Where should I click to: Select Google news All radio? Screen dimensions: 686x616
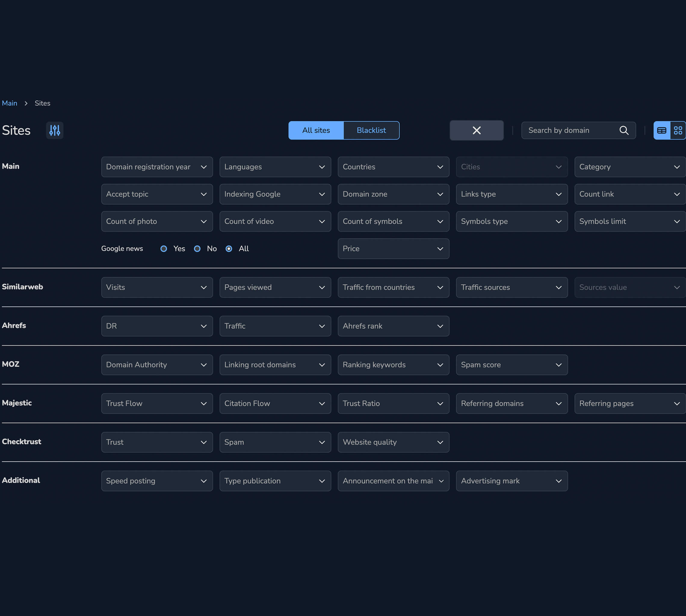point(229,249)
